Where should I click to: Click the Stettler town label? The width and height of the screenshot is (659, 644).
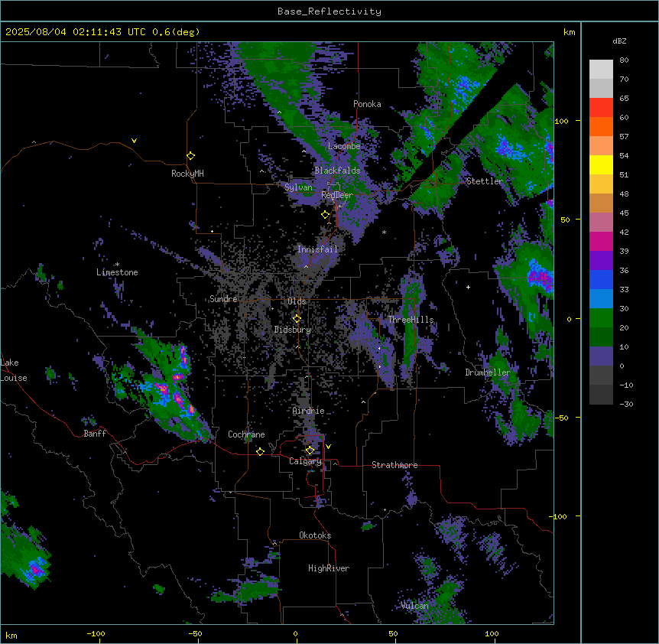(x=485, y=181)
